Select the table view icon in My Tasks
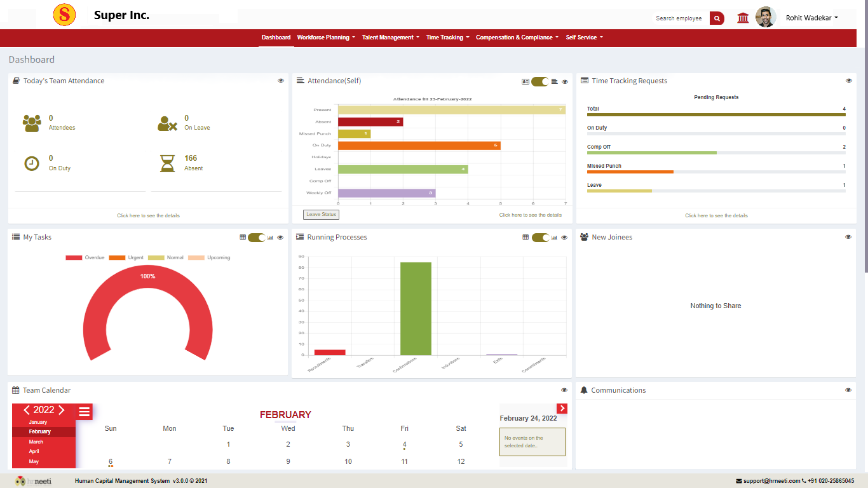This screenshot has width=868, height=488. [x=242, y=236]
